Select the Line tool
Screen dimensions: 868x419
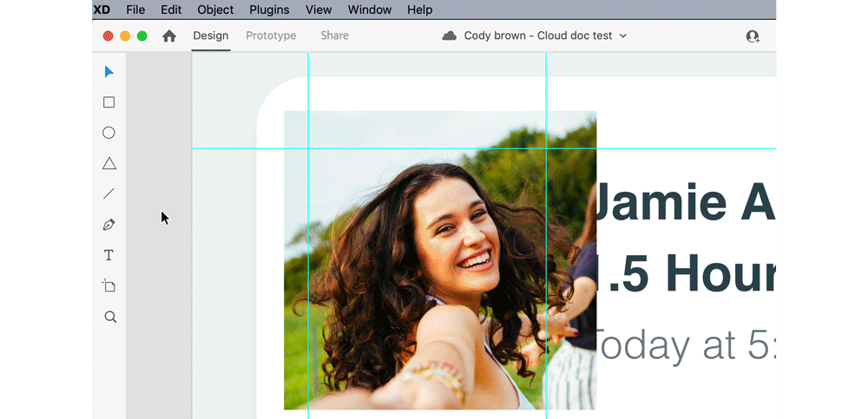[x=108, y=194]
